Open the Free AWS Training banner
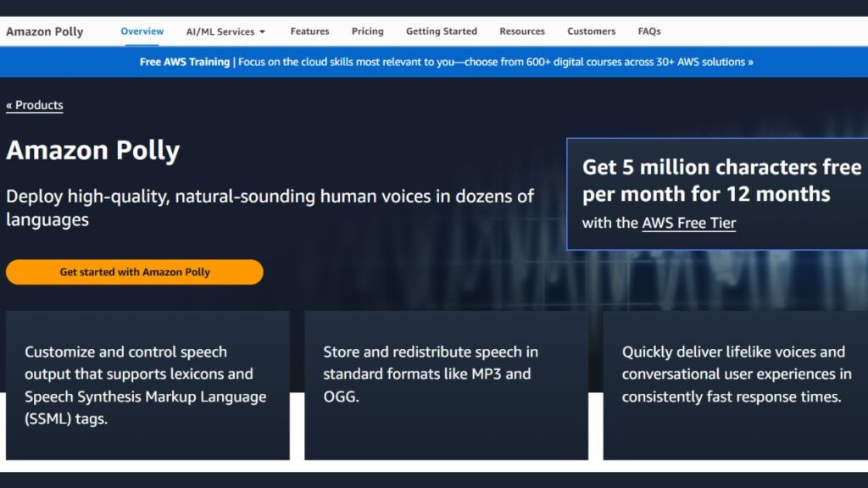Image resolution: width=868 pixels, height=488 pixels. (446, 62)
